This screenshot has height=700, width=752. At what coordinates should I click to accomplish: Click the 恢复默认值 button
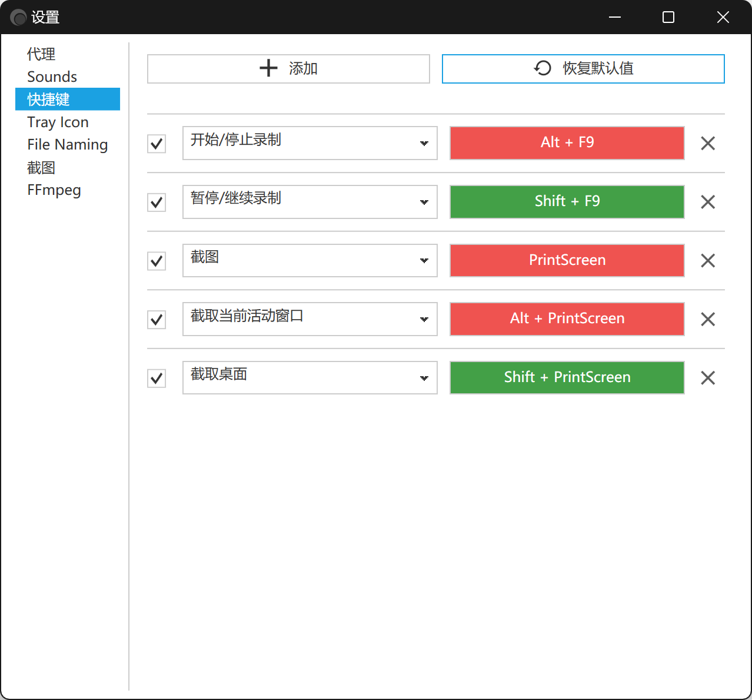coord(583,69)
